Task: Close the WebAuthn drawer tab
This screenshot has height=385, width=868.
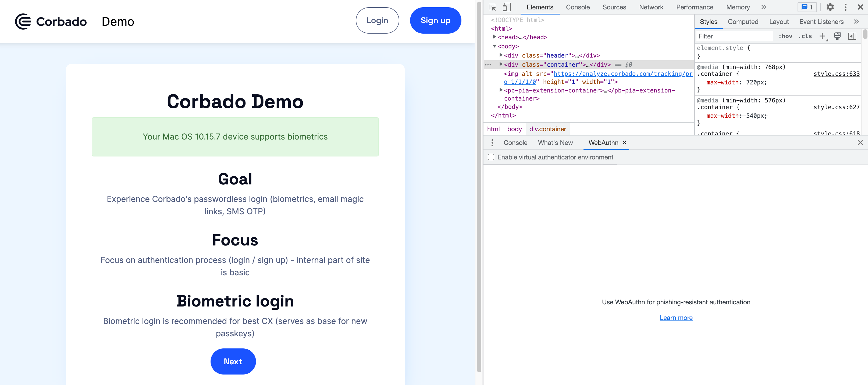Action: [624, 142]
